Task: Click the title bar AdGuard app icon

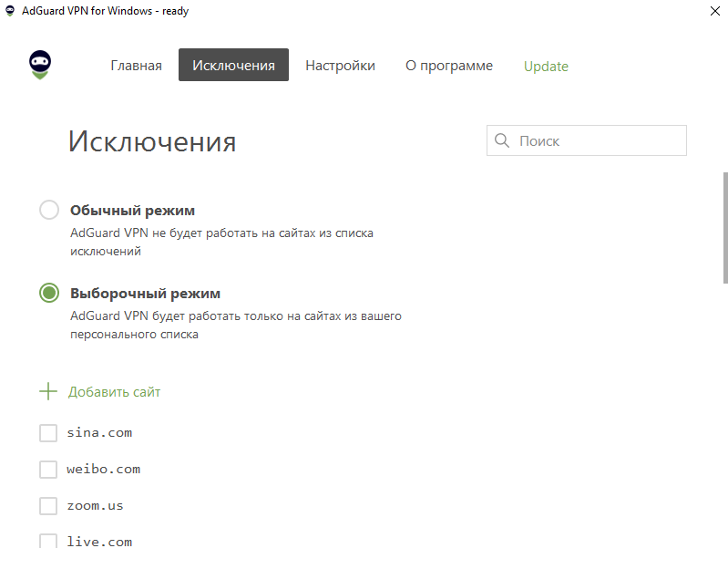Action: pyautogui.click(x=10, y=11)
